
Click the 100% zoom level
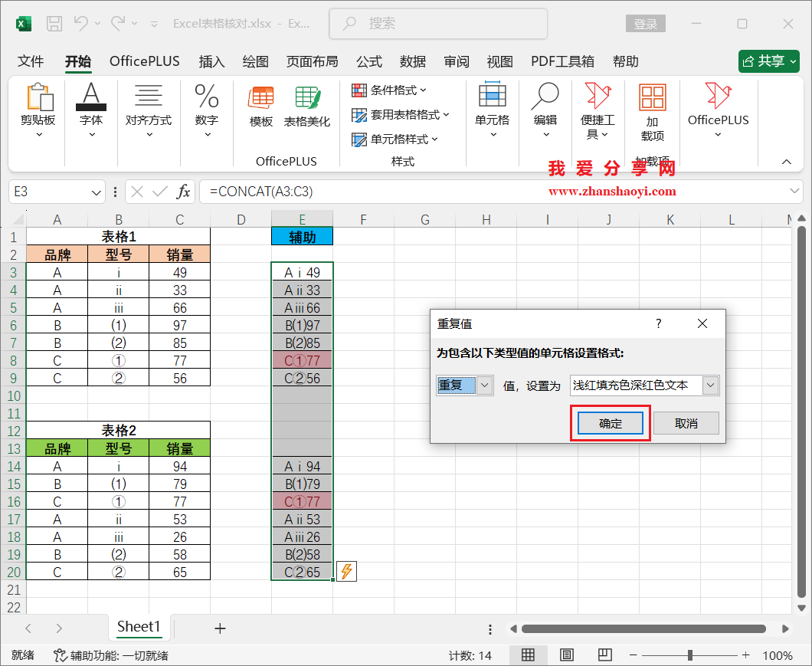click(x=778, y=655)
